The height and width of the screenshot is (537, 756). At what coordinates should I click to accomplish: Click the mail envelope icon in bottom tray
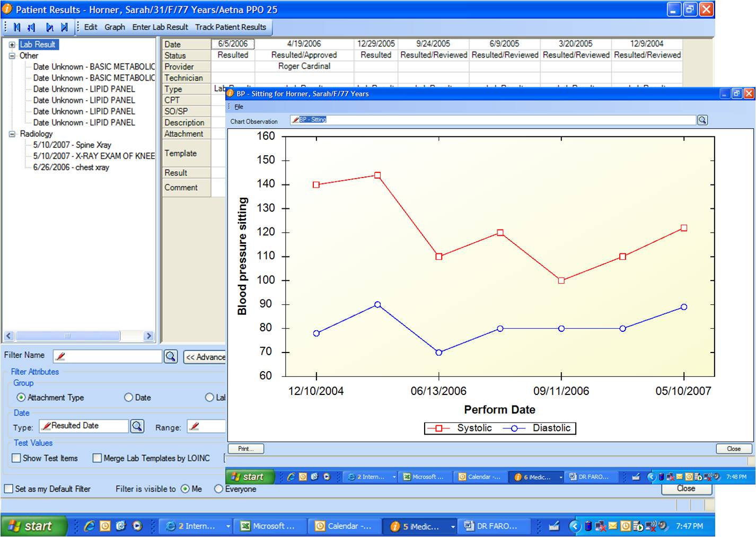pos(613,526)
